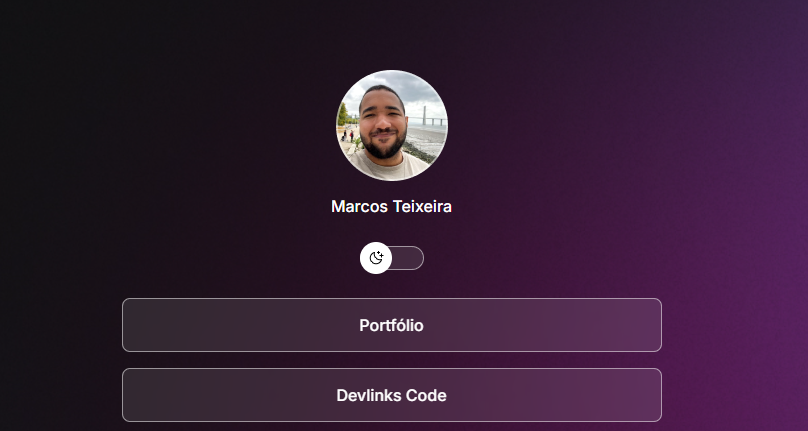Click the beige shirt in the profile picture
Image resolution: width=808 pixels, height=431 pixels.
click(392, 168)
